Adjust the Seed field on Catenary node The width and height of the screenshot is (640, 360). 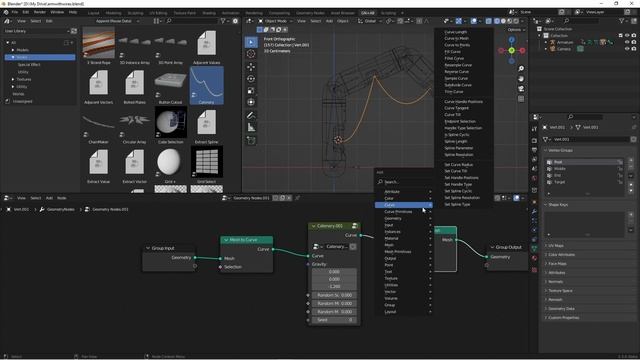point(334,320)
